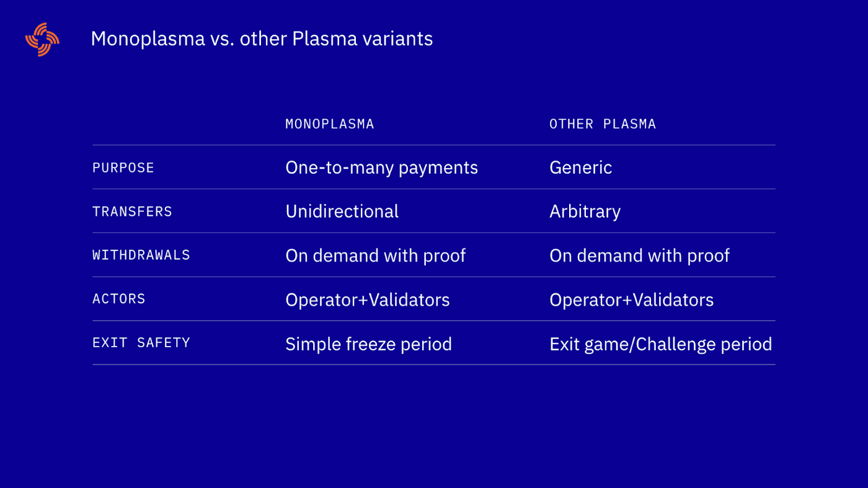Select the PURPOSE row label
This screenshot has height=488, width=868.
click(x=123, y=168)
